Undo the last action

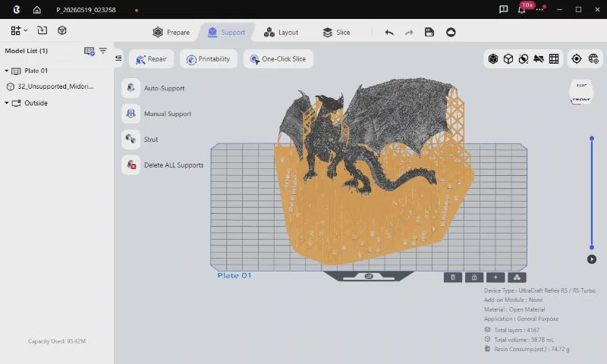click(x=389, y=33)
